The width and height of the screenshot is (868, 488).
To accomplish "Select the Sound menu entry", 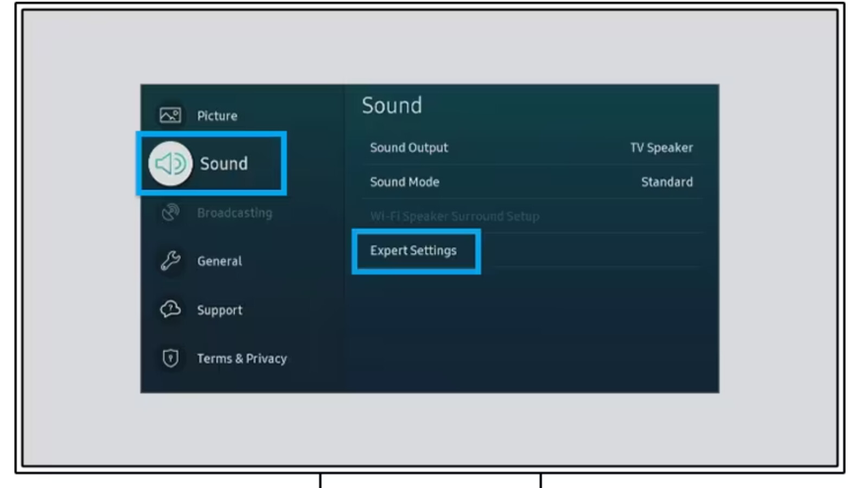I will [x=224, y=164].
